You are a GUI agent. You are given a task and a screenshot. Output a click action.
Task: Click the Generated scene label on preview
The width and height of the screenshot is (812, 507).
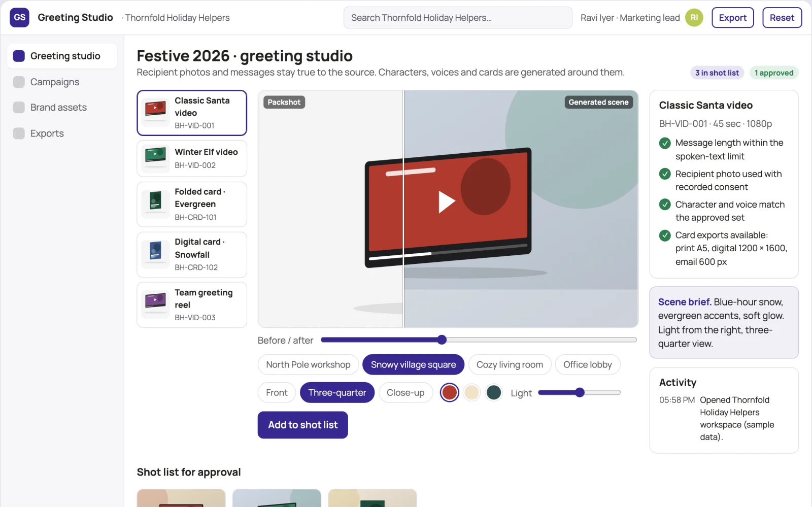click(x=598, y=103)
